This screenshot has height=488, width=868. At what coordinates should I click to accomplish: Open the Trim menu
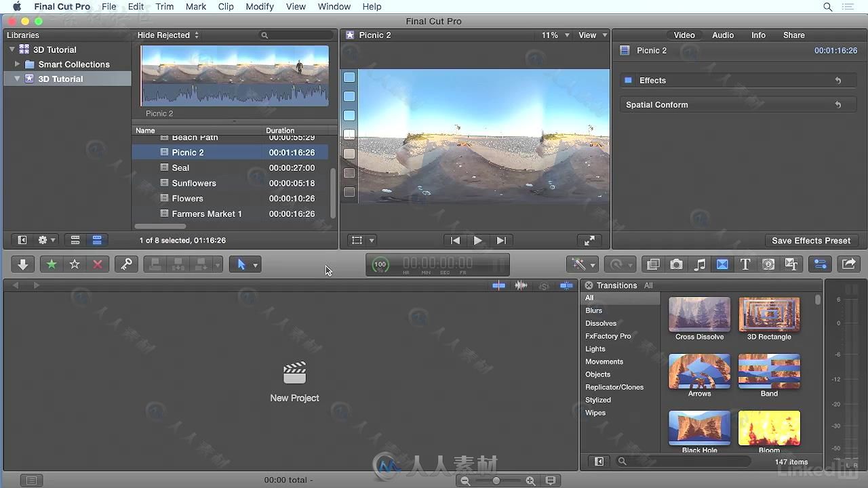pos(165,7)
